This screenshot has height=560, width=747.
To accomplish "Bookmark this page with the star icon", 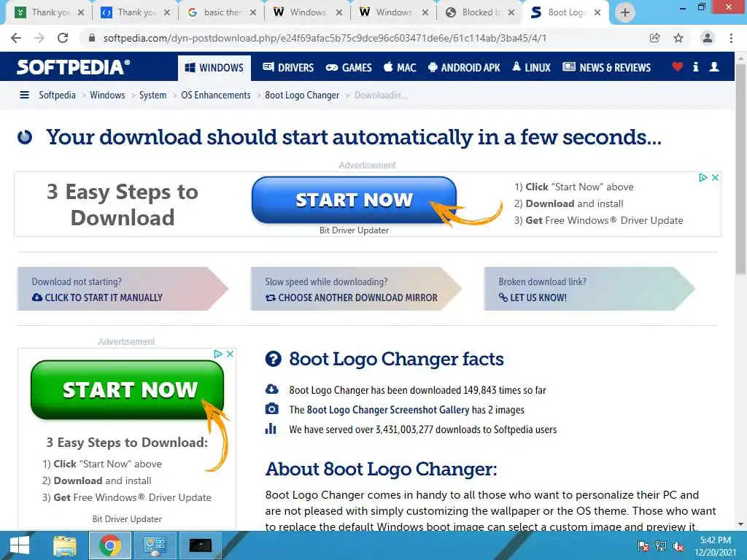I will tap(678, 38).
